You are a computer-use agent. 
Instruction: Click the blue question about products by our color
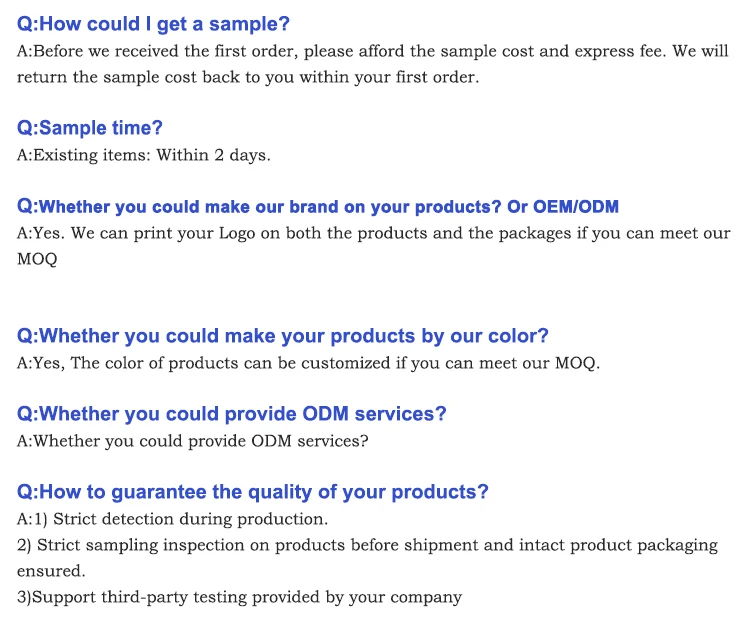283,336
